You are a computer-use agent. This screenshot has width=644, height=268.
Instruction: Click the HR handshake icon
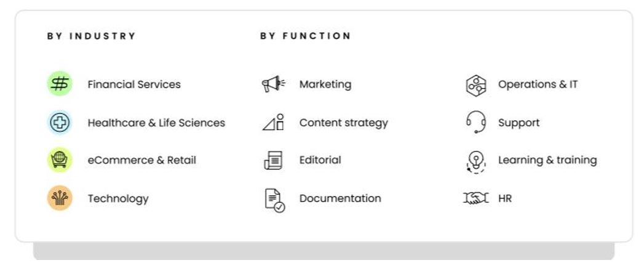475,198
